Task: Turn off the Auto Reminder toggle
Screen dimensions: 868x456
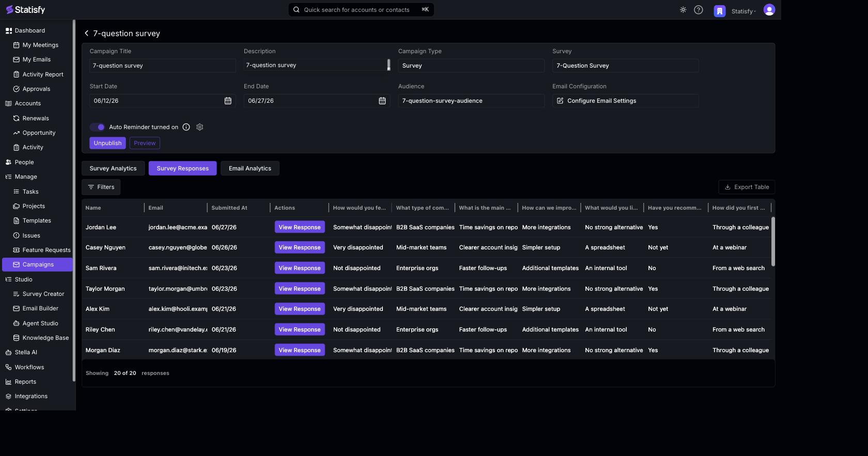Action: [98, 127]
